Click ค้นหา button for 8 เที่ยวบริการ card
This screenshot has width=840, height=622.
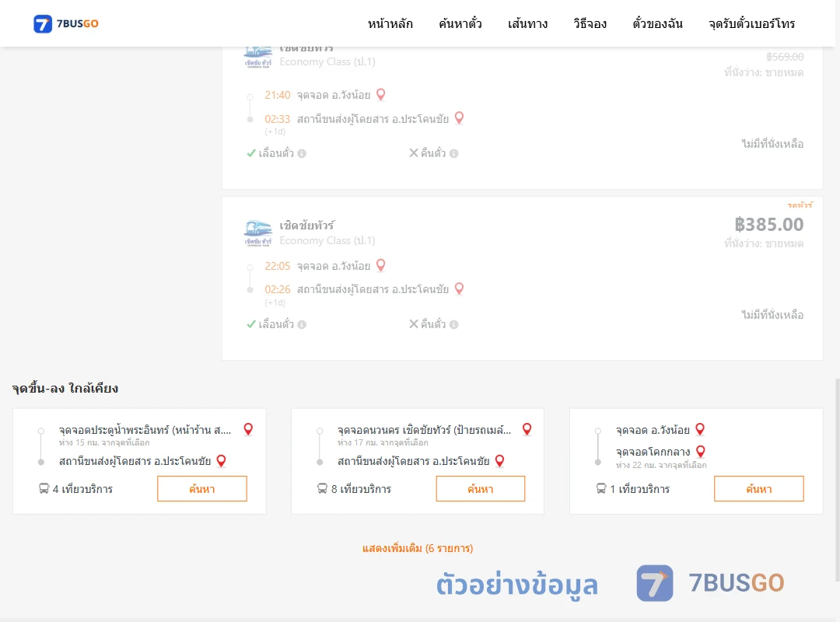[481, 488]
